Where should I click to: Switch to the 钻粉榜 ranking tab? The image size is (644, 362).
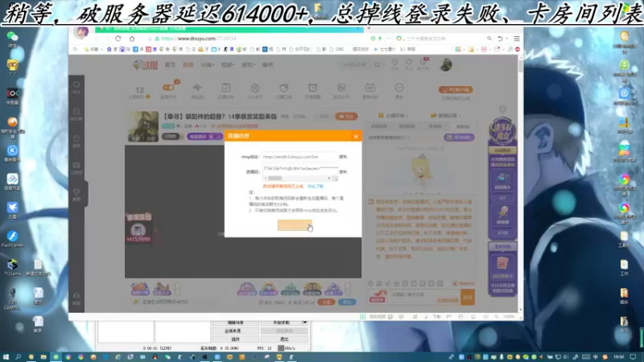463,126
